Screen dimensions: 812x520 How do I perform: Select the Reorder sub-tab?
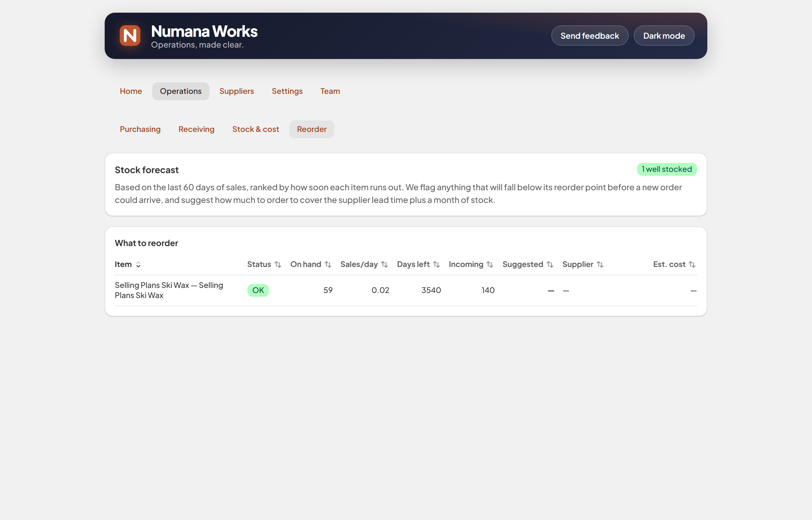(311, 129)
